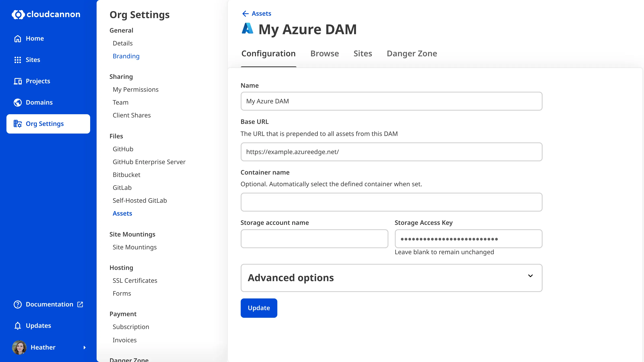
Task: Open My Permissions settings
Action: point(135,90)
